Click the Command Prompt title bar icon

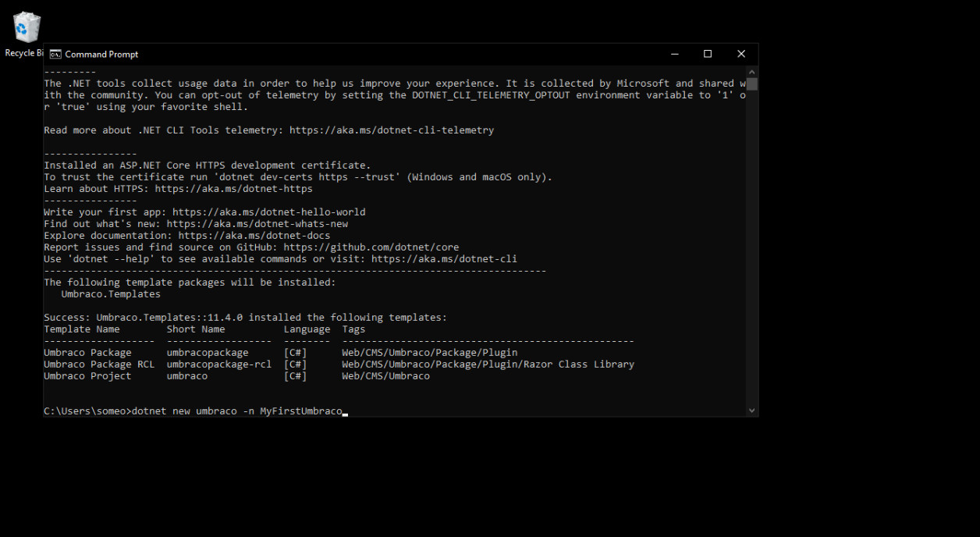(x=55, y=54)
